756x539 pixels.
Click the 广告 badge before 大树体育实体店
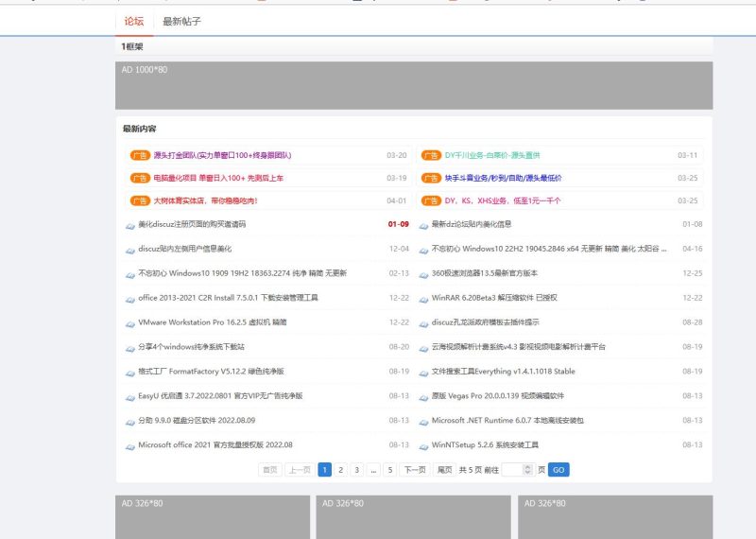[x=139, y=200]
